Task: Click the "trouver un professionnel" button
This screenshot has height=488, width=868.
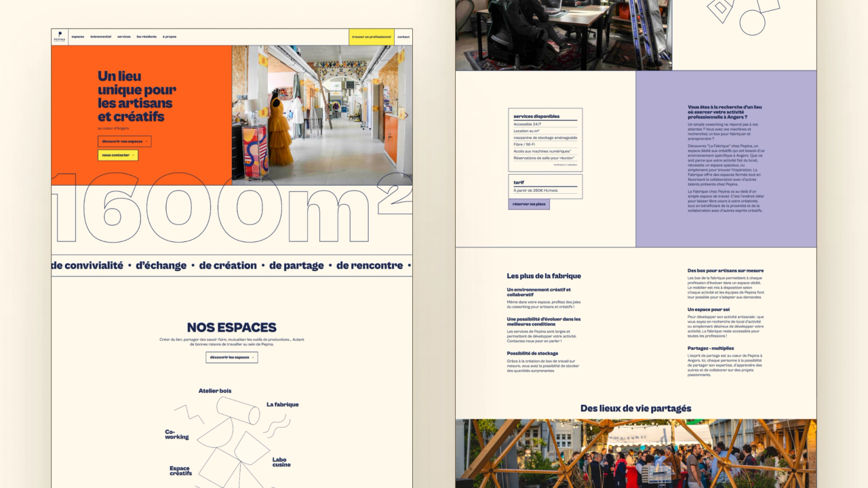Action: (372, 37)
